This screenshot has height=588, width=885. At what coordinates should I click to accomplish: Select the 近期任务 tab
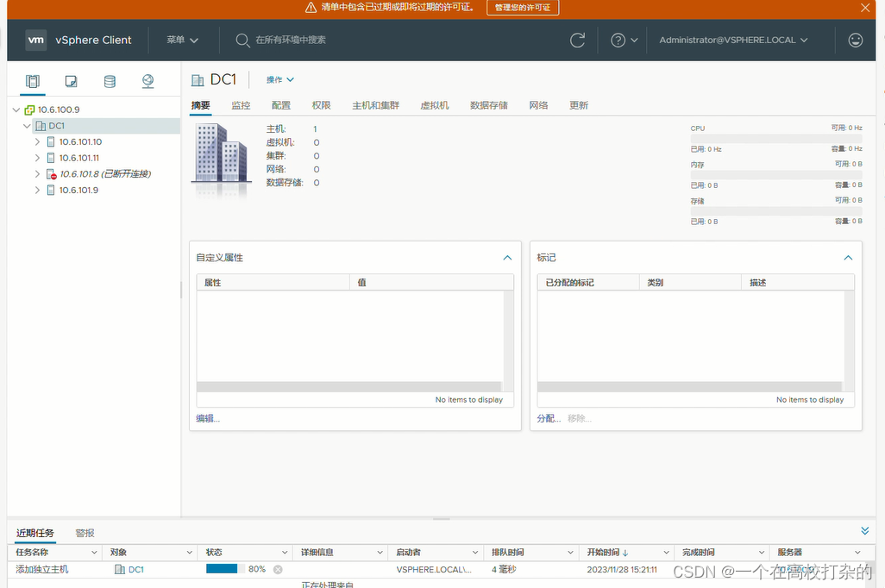(x=35, y=534)
